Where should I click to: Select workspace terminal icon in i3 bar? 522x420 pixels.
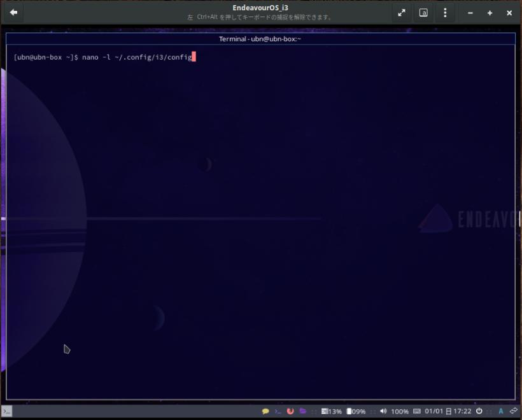pyautogui.click(x=6, y=411)
